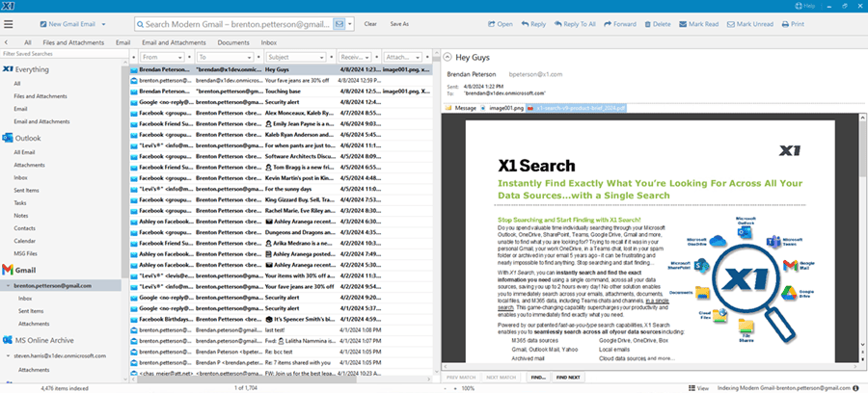Click the Save As button
This screenshot has width=868, height=393.
tap(399, 23)
